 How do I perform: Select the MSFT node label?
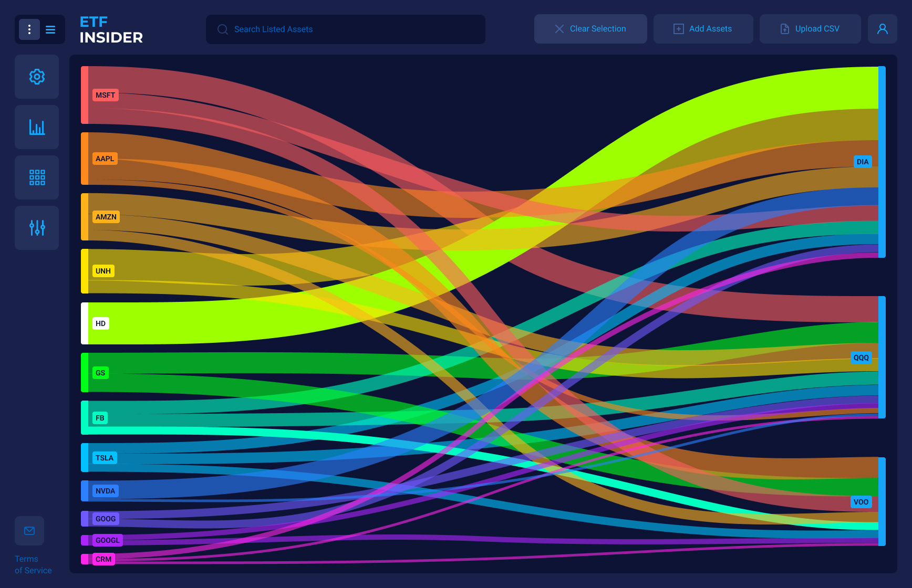coord(105,95)
